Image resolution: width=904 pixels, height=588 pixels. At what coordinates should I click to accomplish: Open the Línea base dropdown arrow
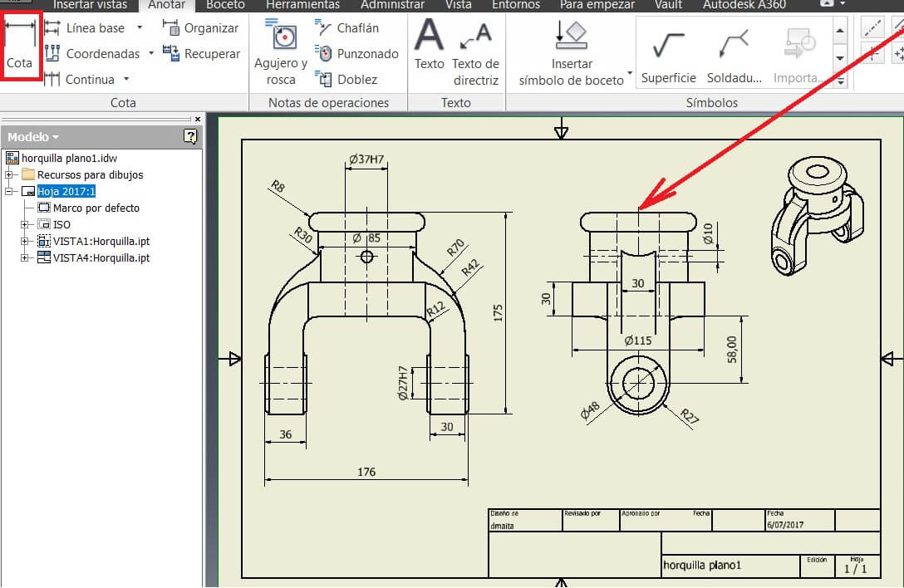[140, 27]
